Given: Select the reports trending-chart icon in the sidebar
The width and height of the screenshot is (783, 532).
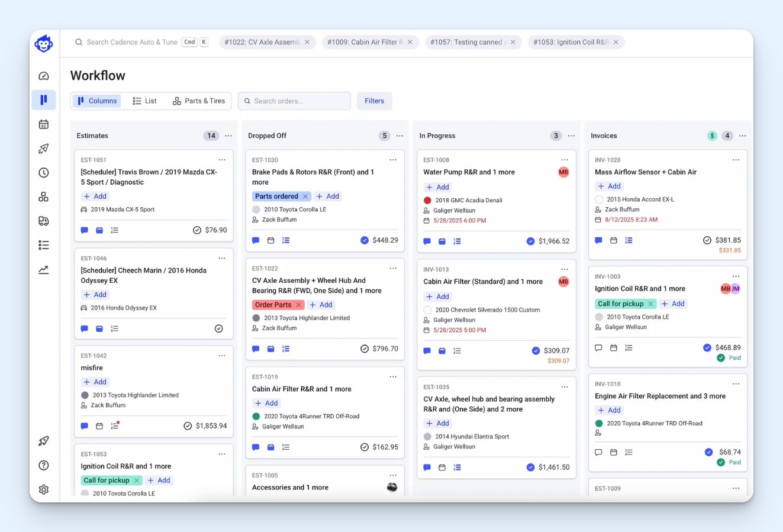Looking at the screenshot, I should [x=44, y=269].
